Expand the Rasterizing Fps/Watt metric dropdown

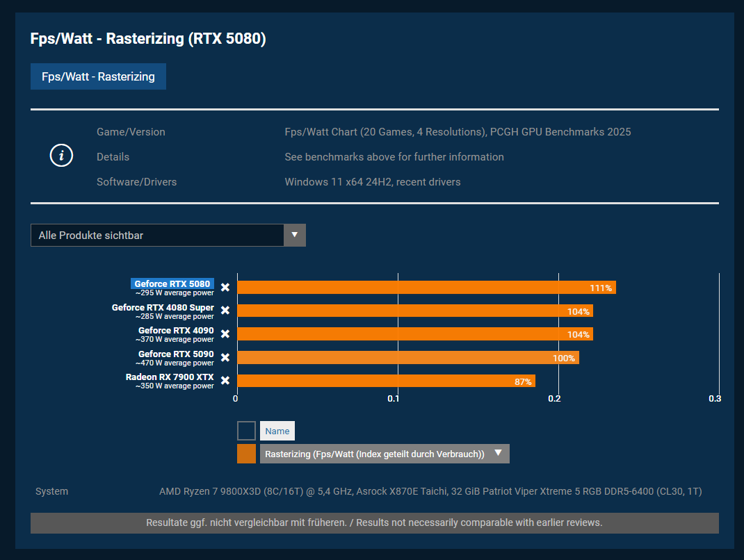[385, 454]
